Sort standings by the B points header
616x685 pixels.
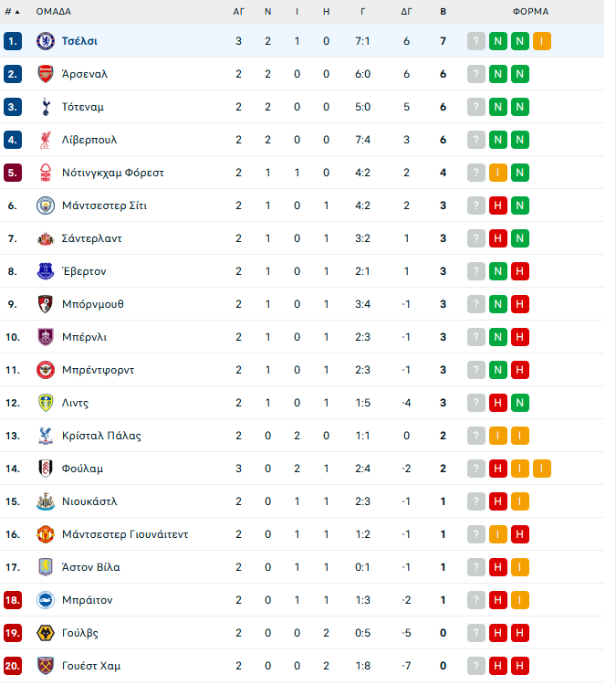444,12
